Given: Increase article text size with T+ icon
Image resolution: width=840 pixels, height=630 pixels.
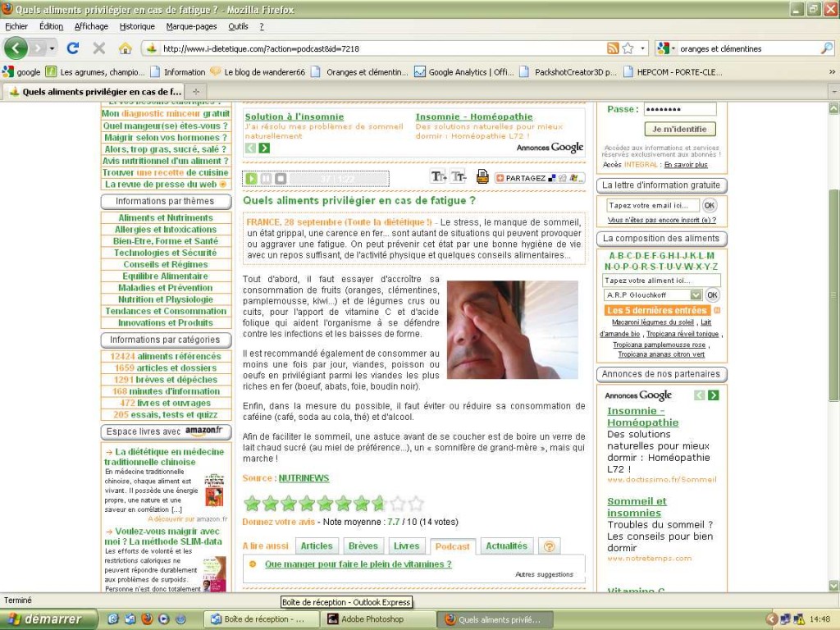Looking at the screenshot, I should coord(438,176).
